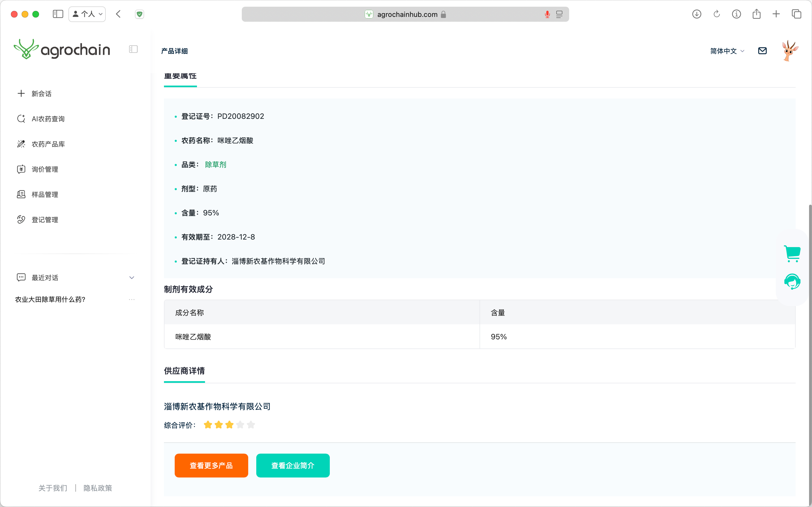
Task: Click the 查看企业简介 button
Action: (x=292, y=465)
